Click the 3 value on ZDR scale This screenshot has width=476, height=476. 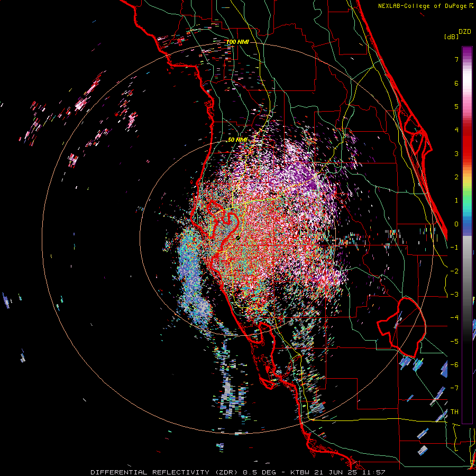456,153
